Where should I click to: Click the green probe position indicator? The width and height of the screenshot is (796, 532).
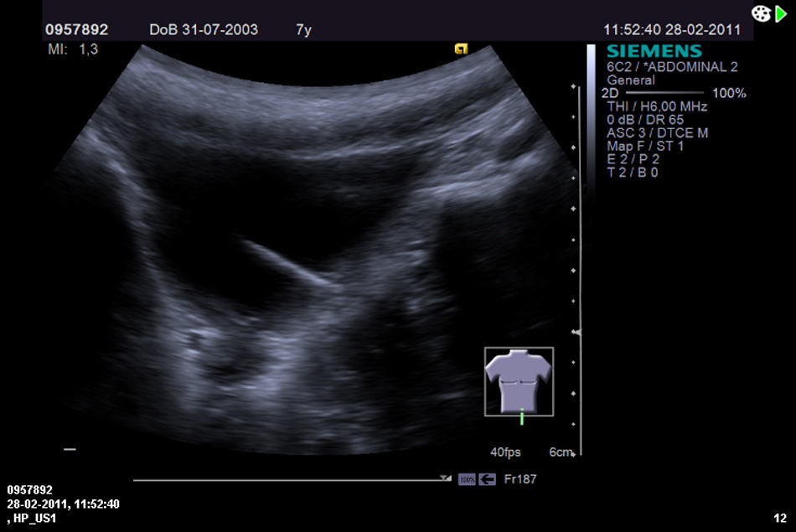521,416
